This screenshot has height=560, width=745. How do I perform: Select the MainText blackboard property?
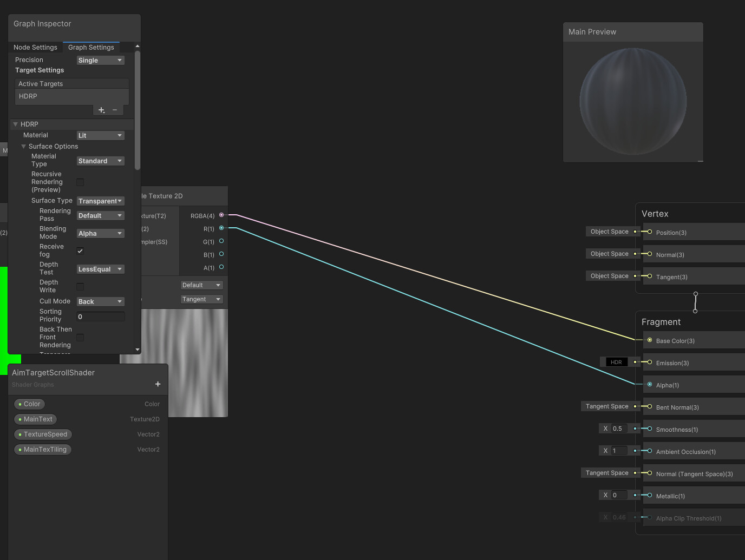coord(35,419)
